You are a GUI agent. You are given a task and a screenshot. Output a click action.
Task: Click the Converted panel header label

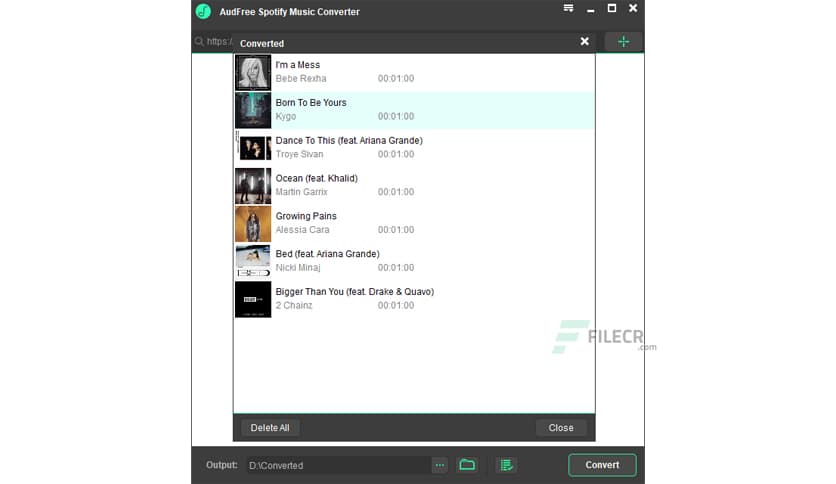pos(262,44)
